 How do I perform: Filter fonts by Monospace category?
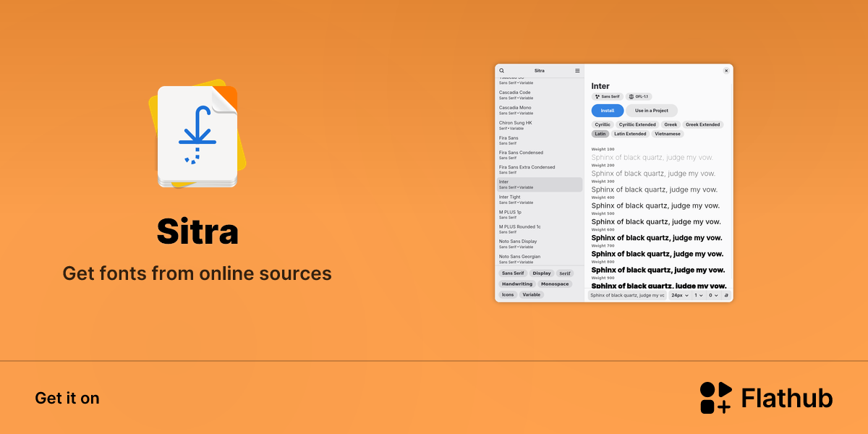pyautogui.click(x=555, y=284)
